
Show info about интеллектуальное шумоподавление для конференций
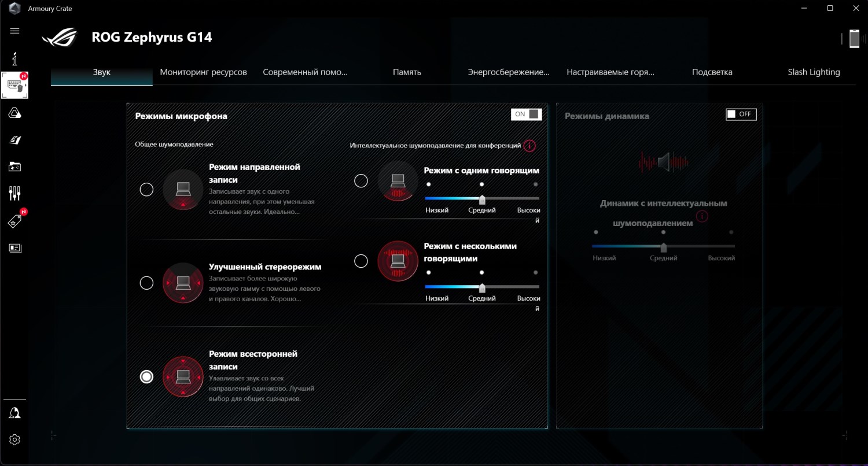tap(529, 146)
